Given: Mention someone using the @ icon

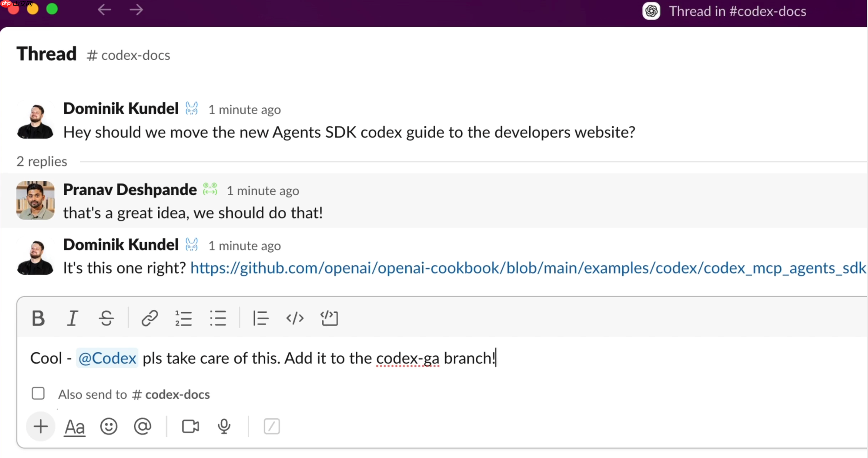Looking at the screenshot, I should [143, 427].
